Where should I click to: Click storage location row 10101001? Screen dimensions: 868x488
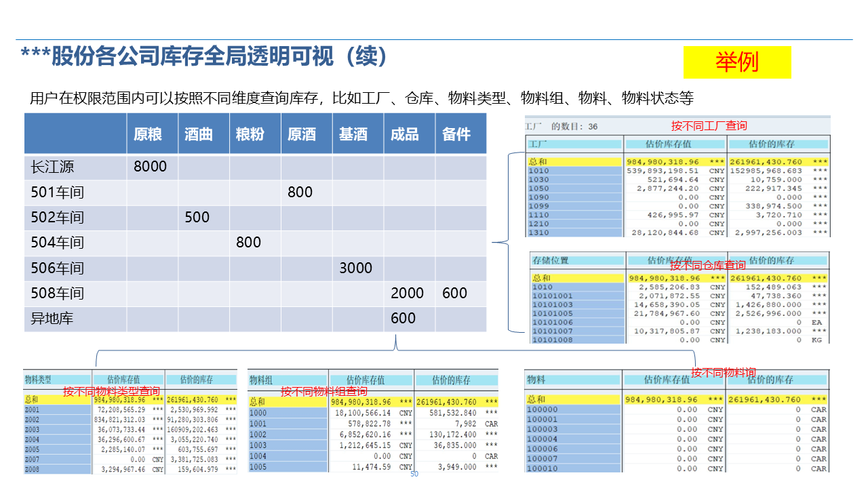click(577, 296)
